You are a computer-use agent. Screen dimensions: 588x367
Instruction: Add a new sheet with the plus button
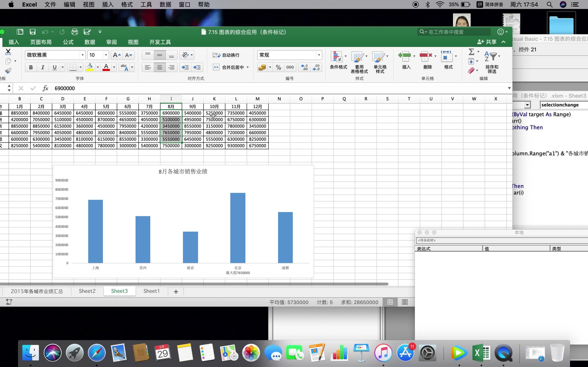click(x=176, y=291)
